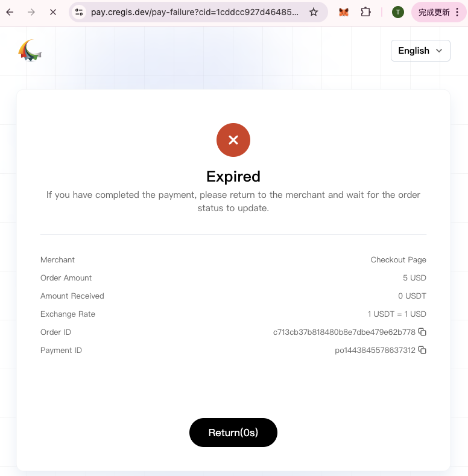Stop loading the page
Screen dimensions: 468x476
(x=53, y=12)
